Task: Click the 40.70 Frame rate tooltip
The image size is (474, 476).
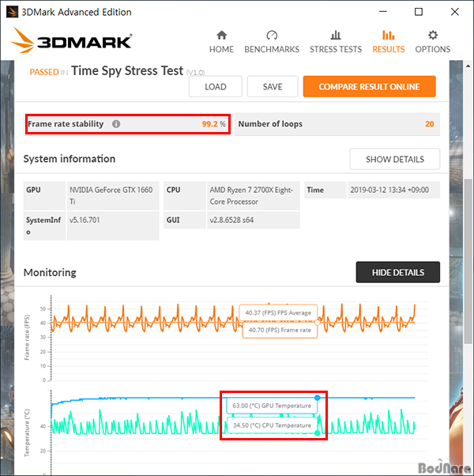Action: (280, 330)
